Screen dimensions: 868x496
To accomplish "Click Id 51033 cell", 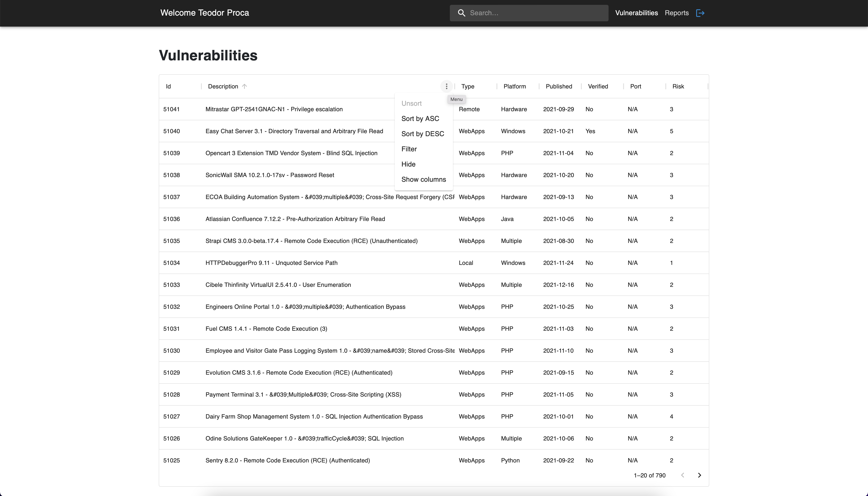I will pos(171,285).
